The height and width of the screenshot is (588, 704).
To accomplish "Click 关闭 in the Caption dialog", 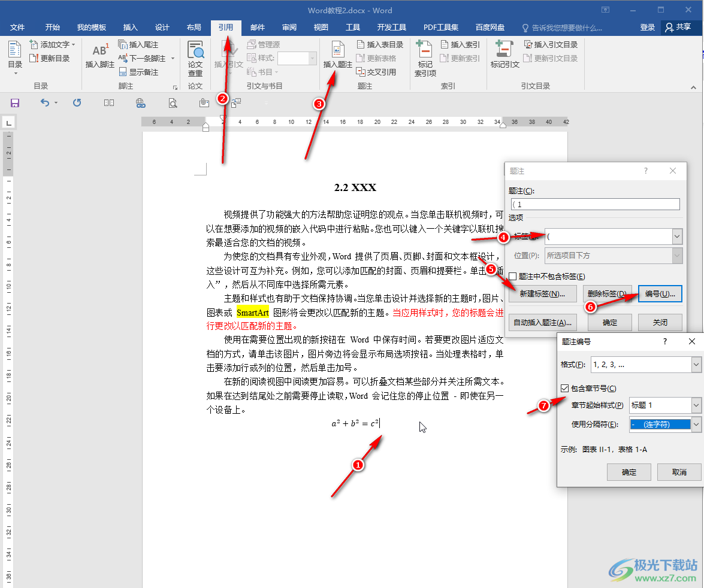I will click(660, 322).
